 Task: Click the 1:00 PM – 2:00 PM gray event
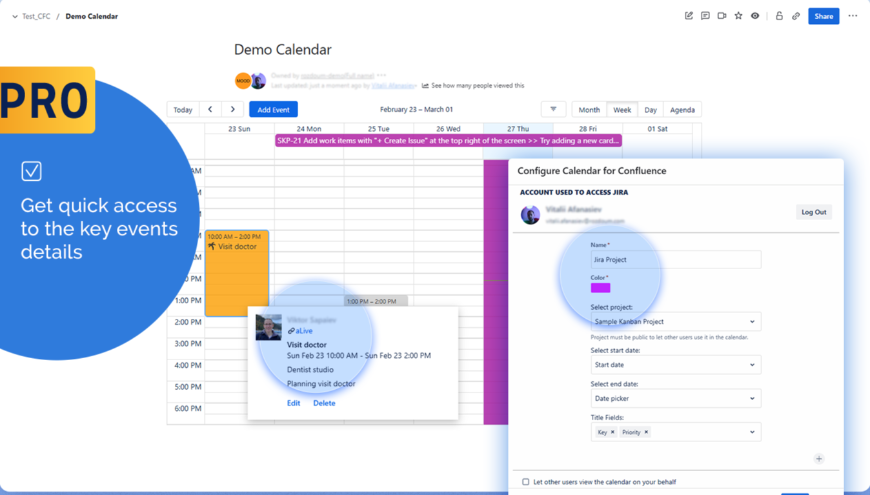(376, 301)
